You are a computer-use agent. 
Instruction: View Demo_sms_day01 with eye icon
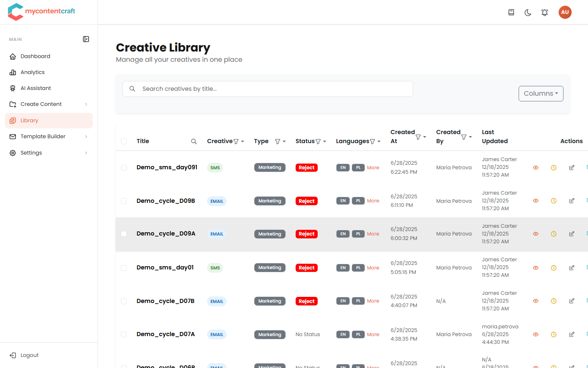point(536,268)
